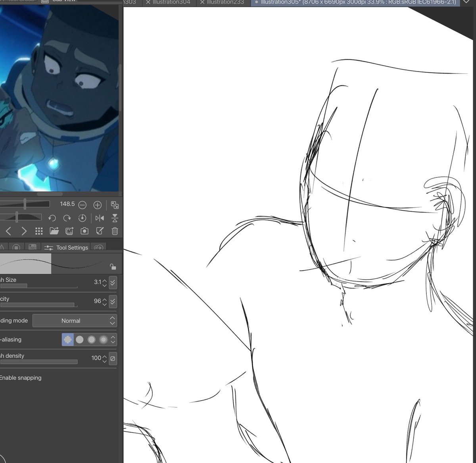Image resolution: width=476 pixels, height=463 pixels.
Task: Open Brush Size dynamics settings button
Action: coord(113,282)
